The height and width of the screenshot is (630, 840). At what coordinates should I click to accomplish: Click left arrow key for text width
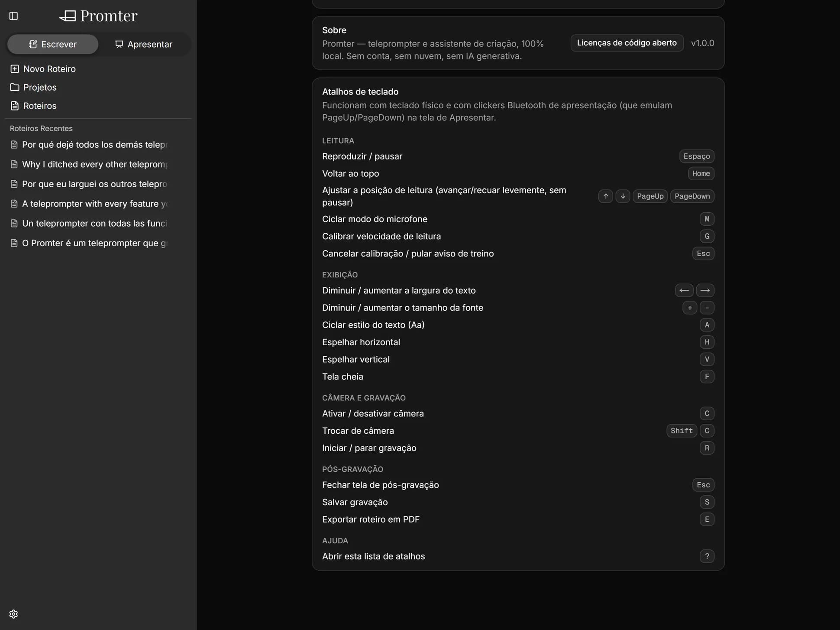(684, 290)
